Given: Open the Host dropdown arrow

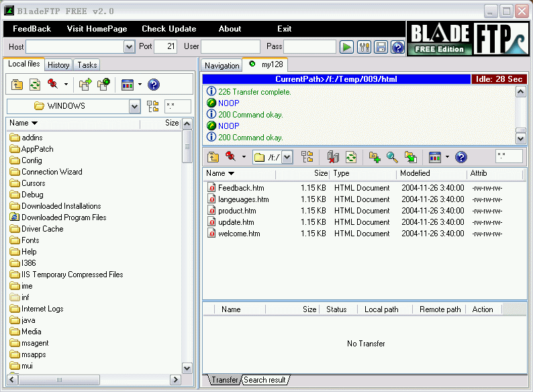Looking at the screenshot, I should click(129, 47).
